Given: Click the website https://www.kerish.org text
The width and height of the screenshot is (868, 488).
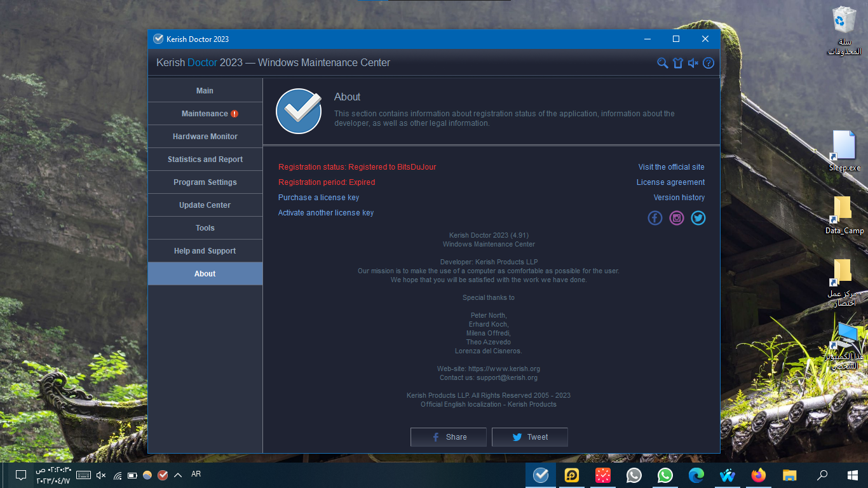Looking at the screenshot, I should (x=504, y=369).
